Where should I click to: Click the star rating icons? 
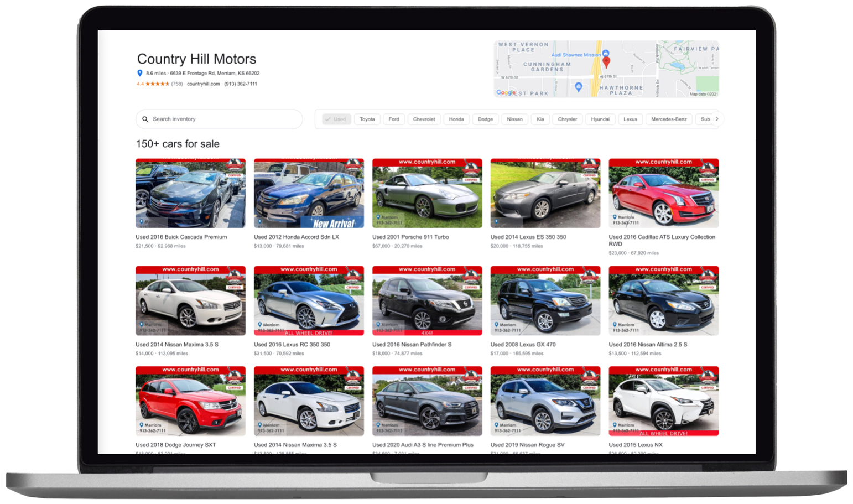tap(158, 84)
